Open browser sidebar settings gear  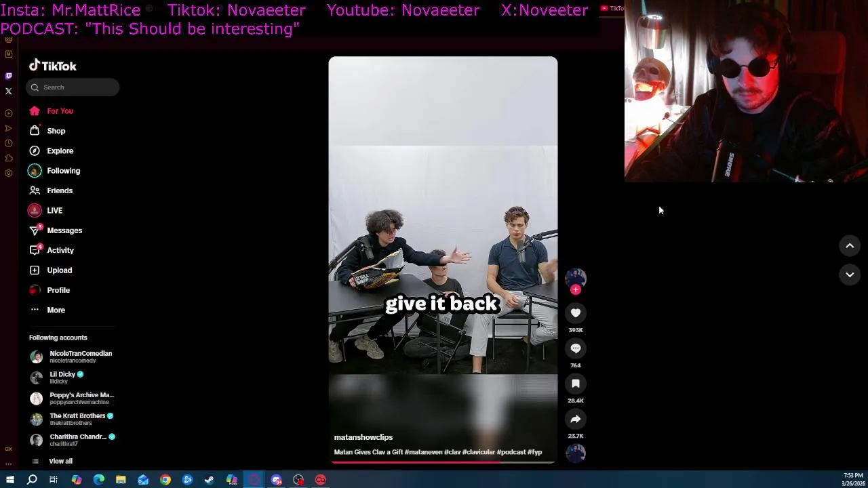8,173
